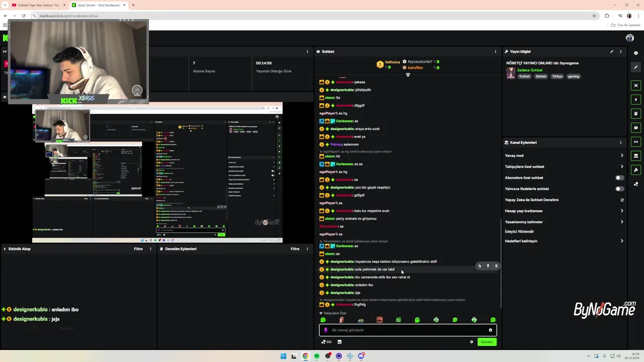Click the points infinity icon below chat
Viewport: 644px width, 362px height.
327,342
